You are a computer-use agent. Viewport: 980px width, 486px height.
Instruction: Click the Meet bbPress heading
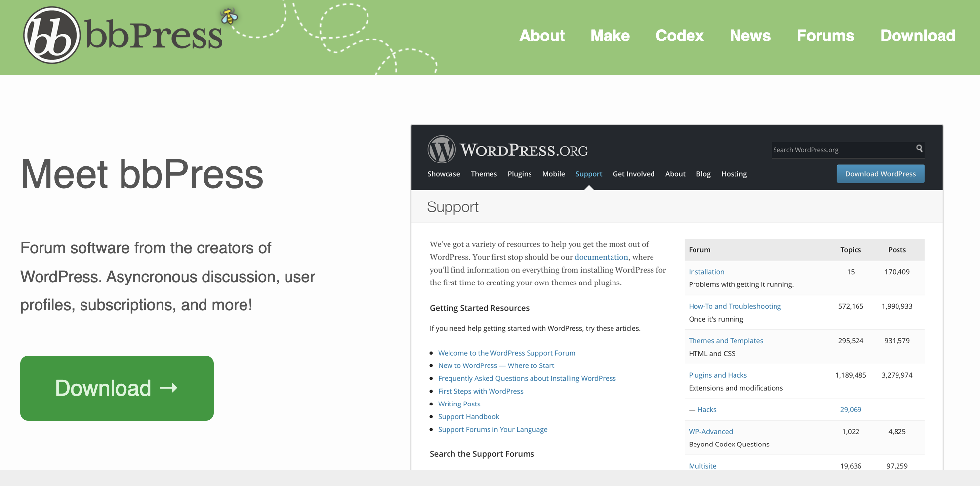[x=142, y=174]
